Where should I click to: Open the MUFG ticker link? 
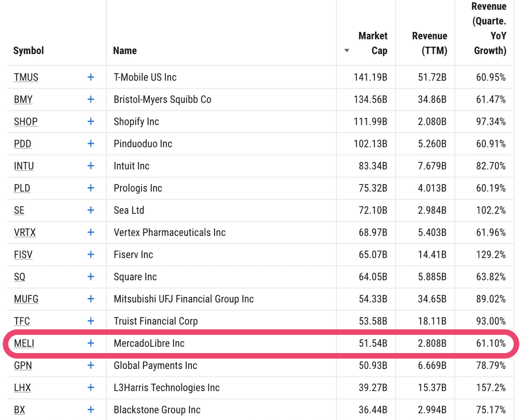(26, 299)
